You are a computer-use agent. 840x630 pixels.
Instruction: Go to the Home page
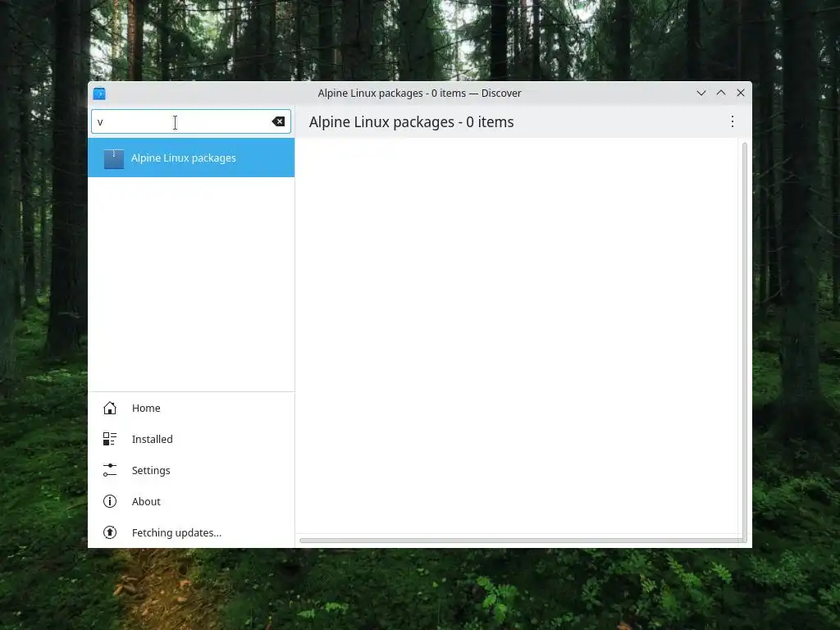(x=191, y=409)
